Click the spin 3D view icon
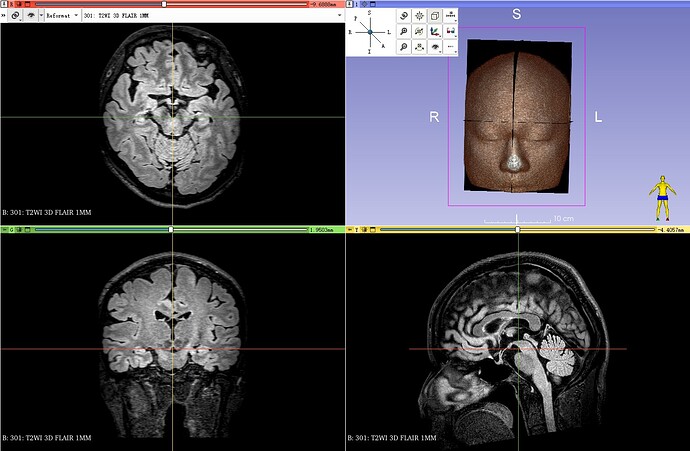Viewport: 690px width, 451px height. coord(419,31)
